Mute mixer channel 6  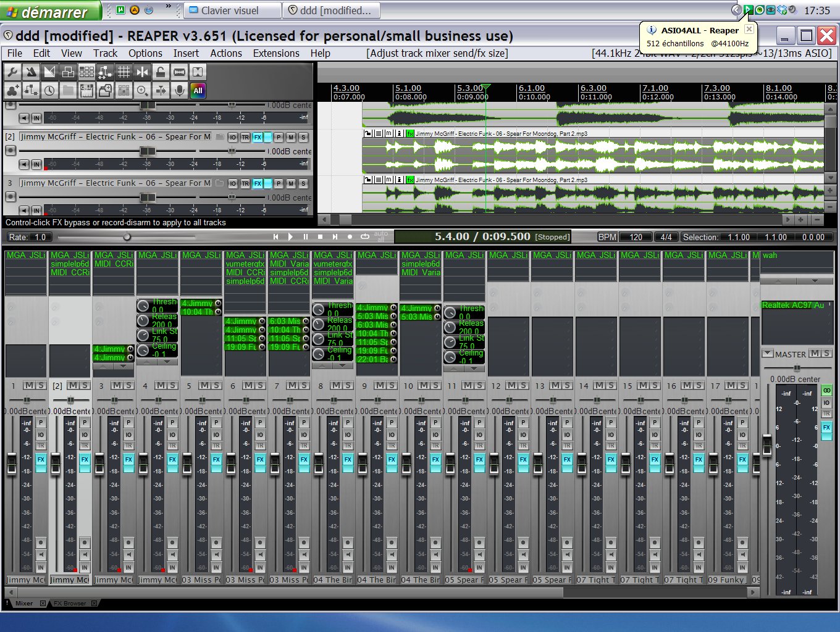pos(248,385)
